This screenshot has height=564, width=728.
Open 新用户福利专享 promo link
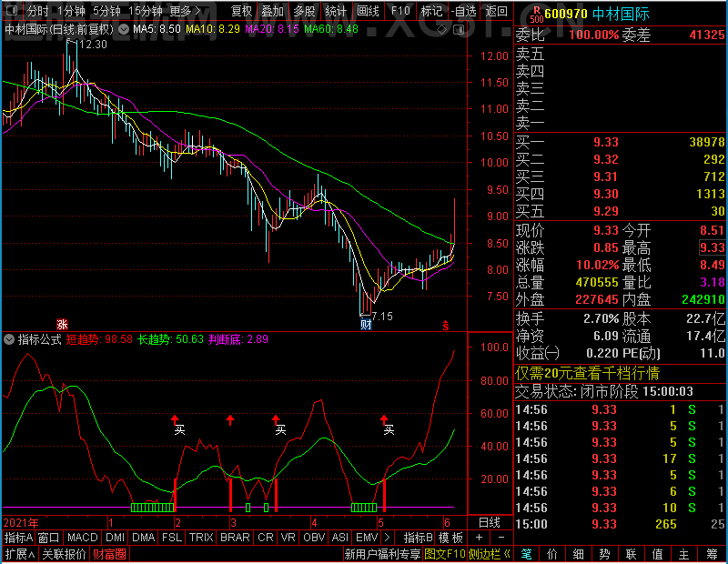tap(382, 554)
